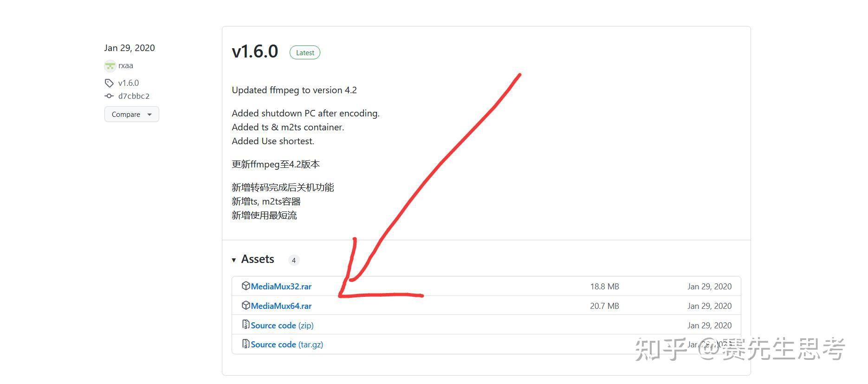Click the 18.8 MB file size
868x384 pixels.
point(605,287)
